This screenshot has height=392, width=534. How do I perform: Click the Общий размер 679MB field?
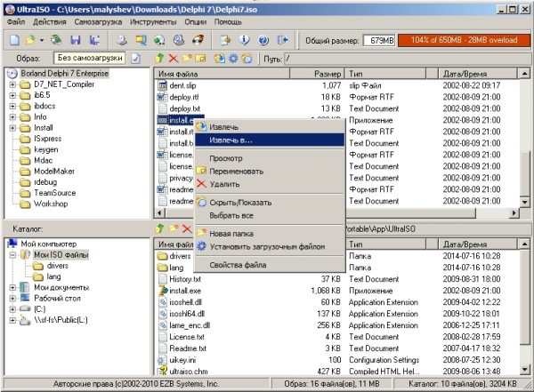click(x=379, y=41)
